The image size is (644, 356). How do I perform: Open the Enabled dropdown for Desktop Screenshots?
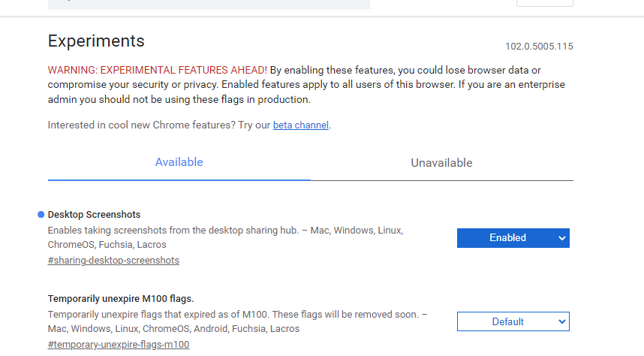tap(513, 238)
